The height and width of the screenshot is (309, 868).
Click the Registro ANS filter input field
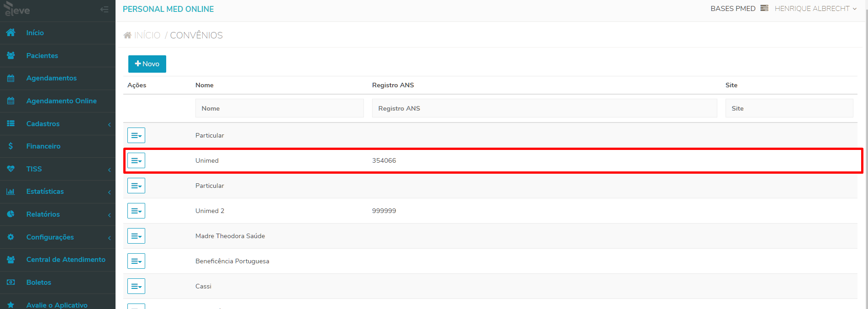pos(544,108)
